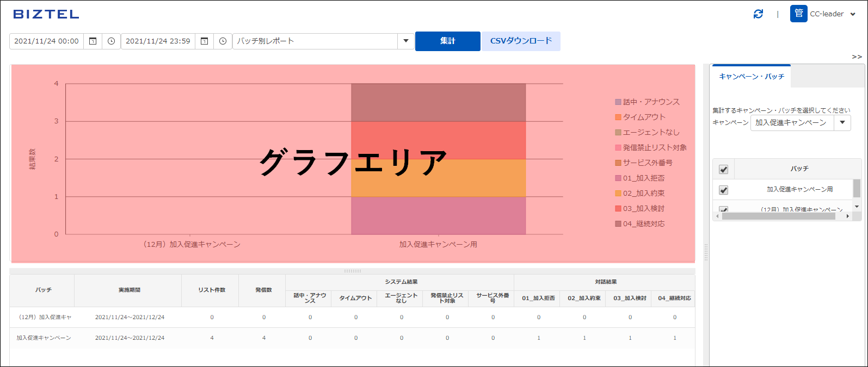The height and width of the screenshot is (367, 868).
Task: Click the start date field 2021/11/24 00:00
Action: [x=46, y=41]
